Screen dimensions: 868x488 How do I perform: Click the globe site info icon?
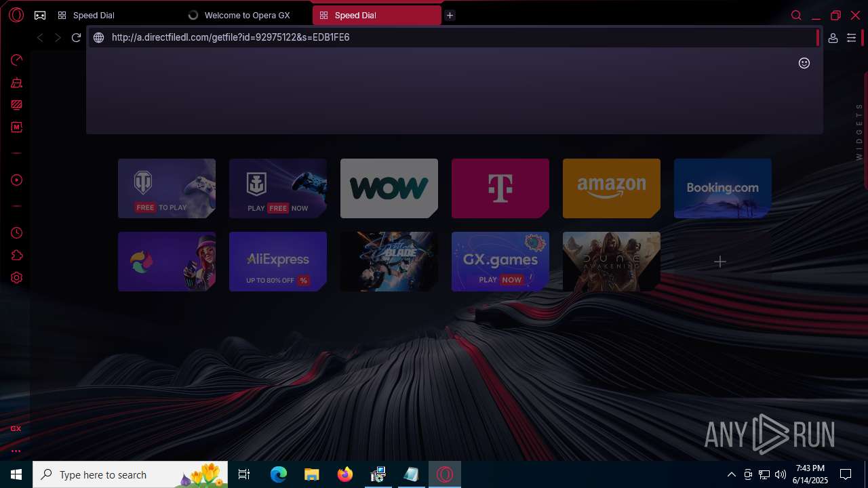99,38
